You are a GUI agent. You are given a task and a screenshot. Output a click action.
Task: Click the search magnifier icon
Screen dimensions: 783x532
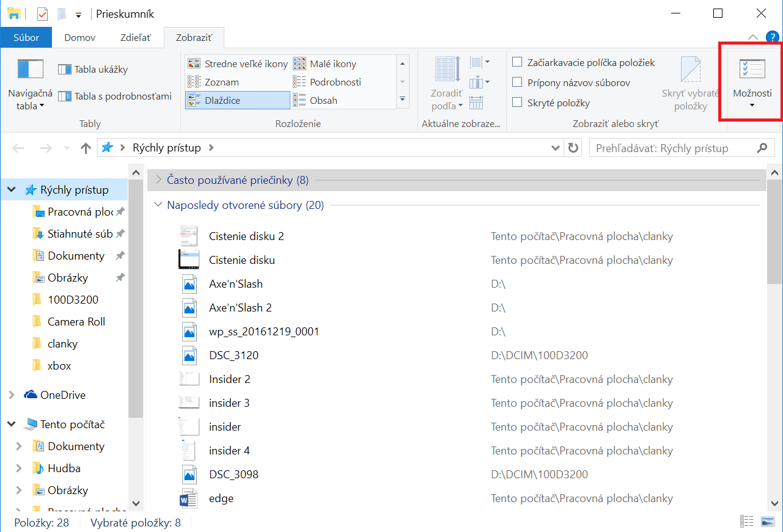pos(762,148)
